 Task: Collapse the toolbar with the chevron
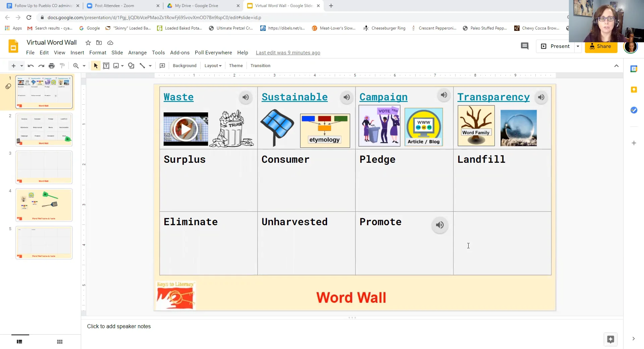pyautogui.click(x=616, y=65)
